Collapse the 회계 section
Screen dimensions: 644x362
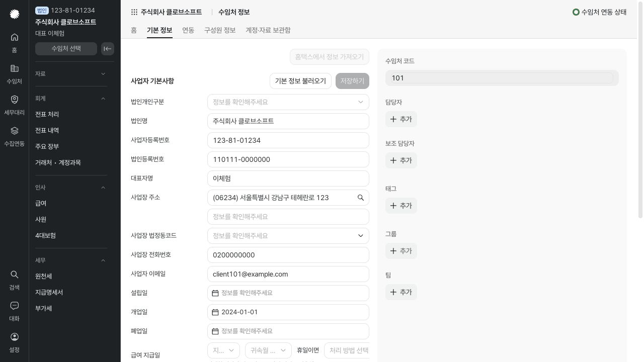point(71,99)
